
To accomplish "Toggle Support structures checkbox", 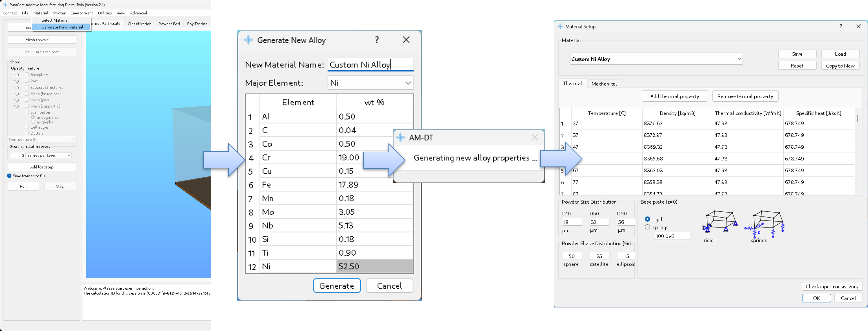I will (x=27, y=87).
